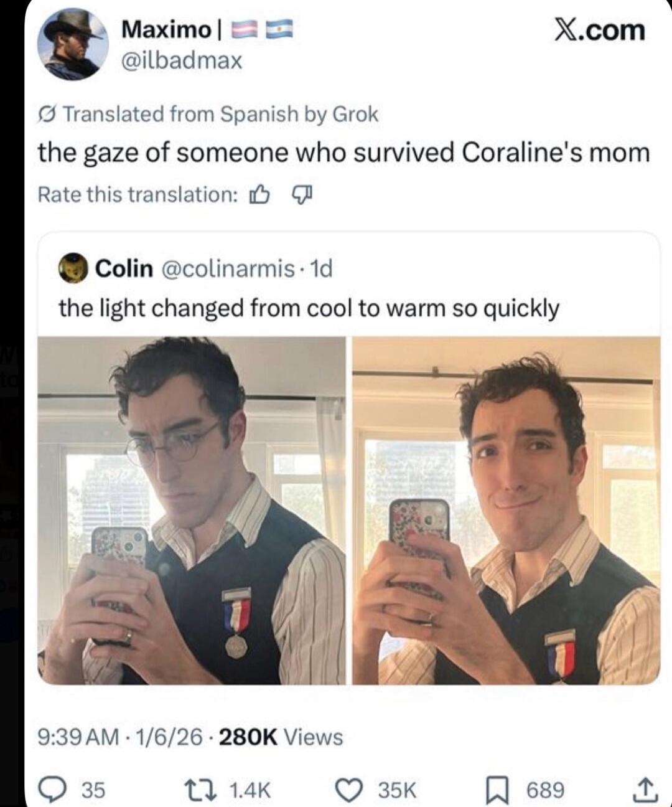
Task: Click the Argentina flag in the display name
Action: coord(281,29)
